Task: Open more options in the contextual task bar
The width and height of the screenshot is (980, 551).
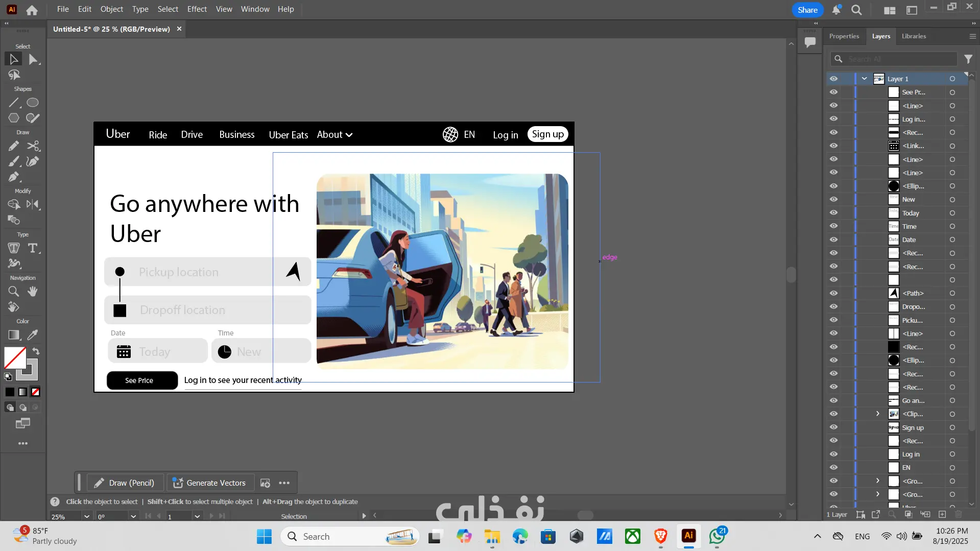Action: coord(284,483)
